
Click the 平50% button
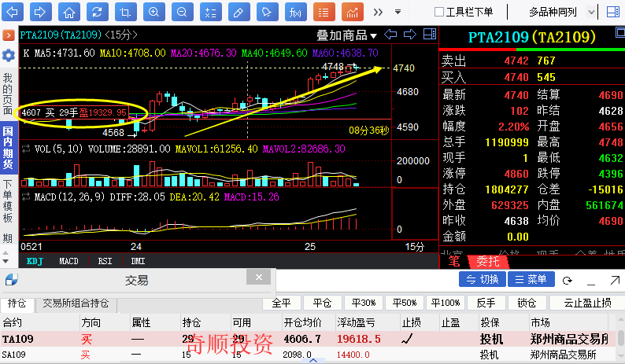pos(404,303)
